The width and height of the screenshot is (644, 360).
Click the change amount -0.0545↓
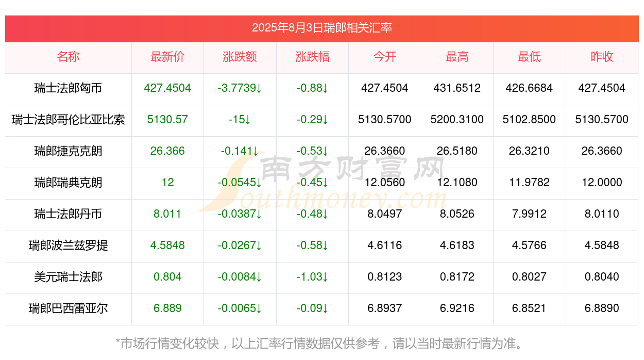[x=240, y=183]
